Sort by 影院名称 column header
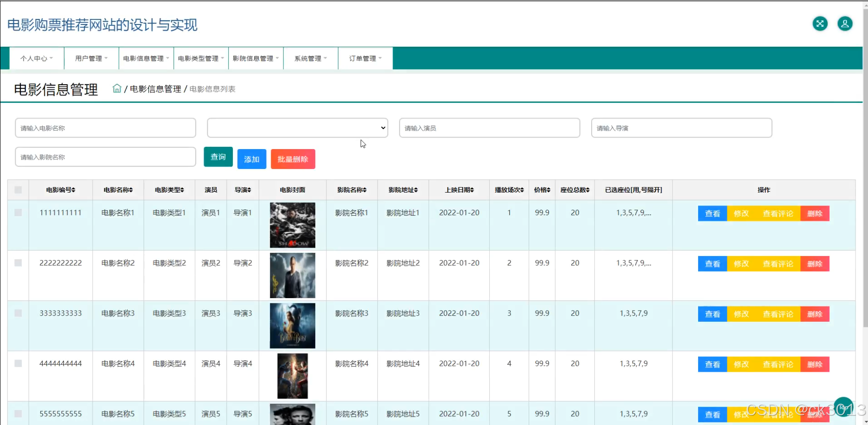Image resolution: width=868 pixels, height=425 pixels. click(x=352, y=190)
